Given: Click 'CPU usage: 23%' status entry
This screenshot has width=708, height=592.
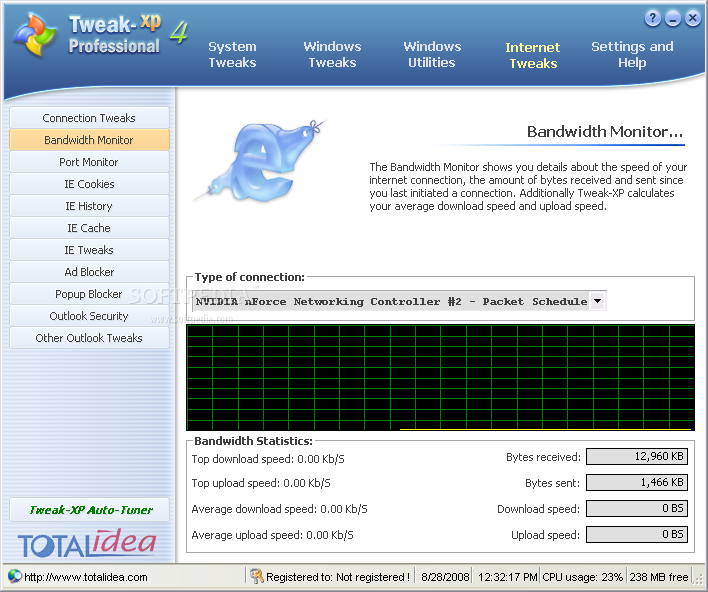Looking at the screenshot, I should [582, 577].
